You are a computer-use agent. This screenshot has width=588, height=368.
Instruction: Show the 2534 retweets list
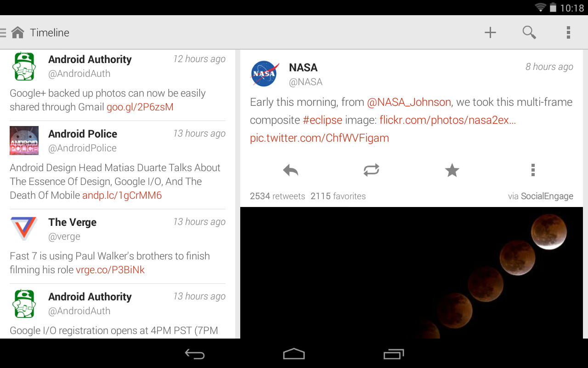pos(277,196)
